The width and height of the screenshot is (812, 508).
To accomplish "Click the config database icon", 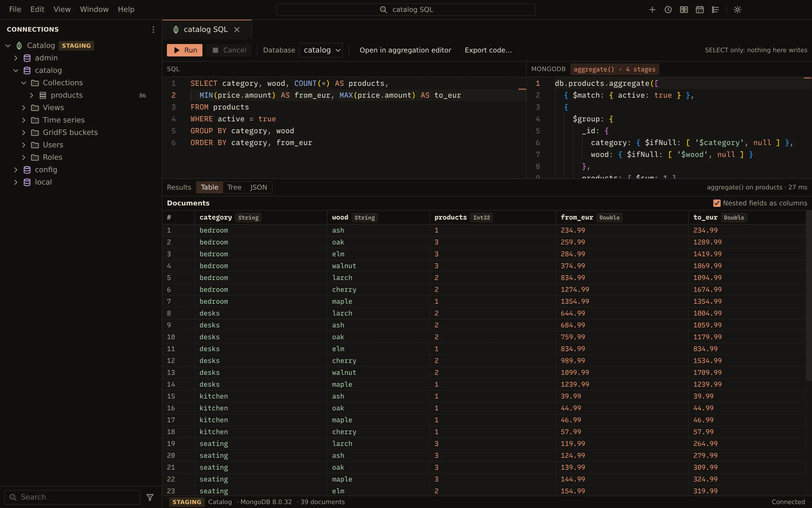I will 27,170.
